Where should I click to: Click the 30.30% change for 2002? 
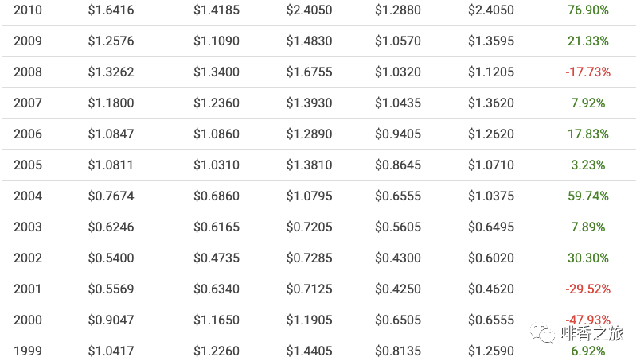click(x=587, y=258)
